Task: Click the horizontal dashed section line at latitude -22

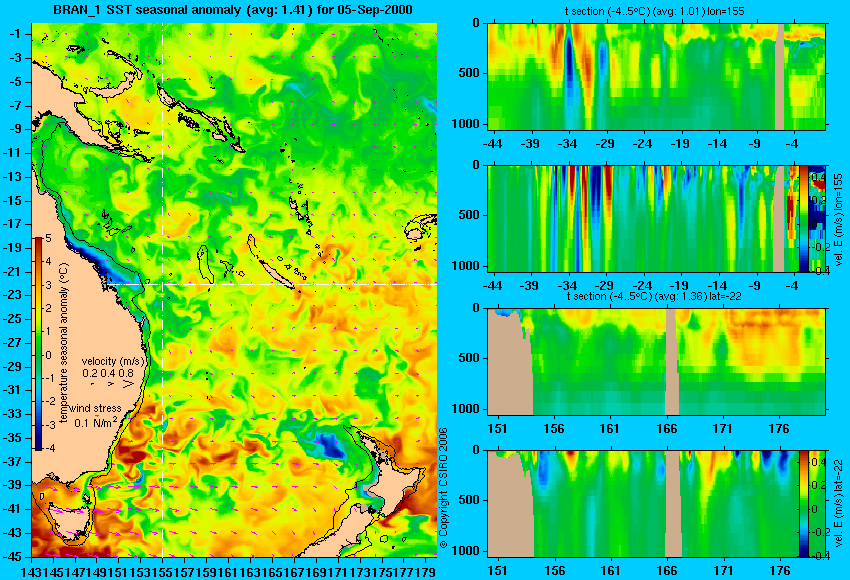Action: [x=271, y=284]
